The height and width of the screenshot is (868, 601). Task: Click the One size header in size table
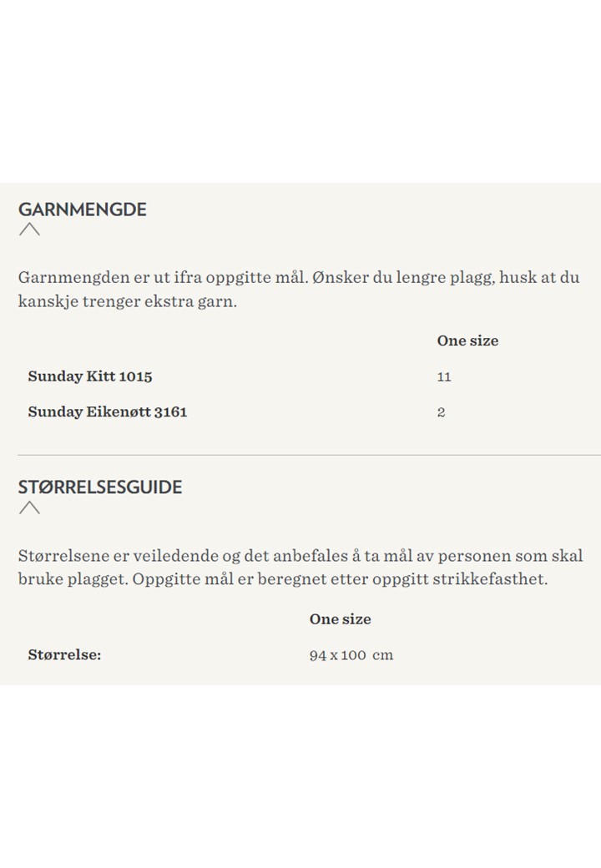341,619
